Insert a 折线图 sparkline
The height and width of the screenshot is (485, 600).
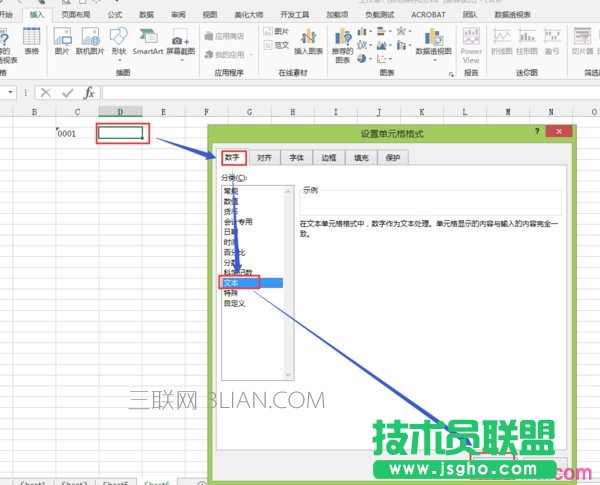502,41
